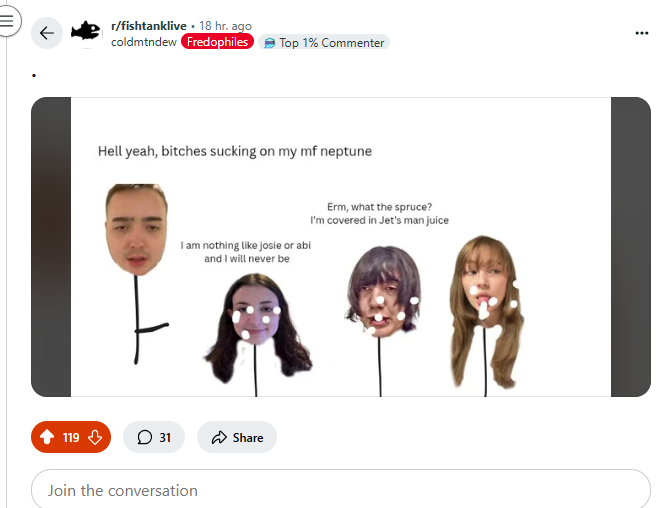The height and width of the screenshot is (508, 668).
Task: Focus the Join the conversation field
Action: tap(341, 490)
